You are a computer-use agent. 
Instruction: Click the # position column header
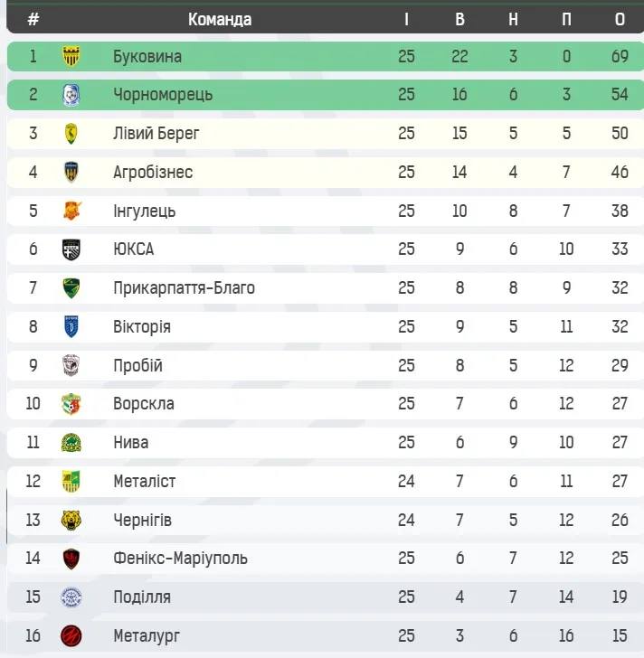33,19
